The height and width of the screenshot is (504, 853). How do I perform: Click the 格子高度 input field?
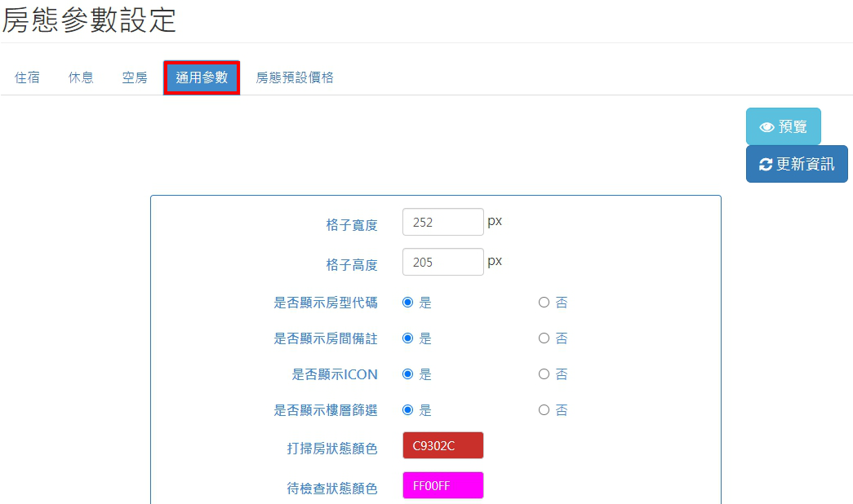coord(442,263)
